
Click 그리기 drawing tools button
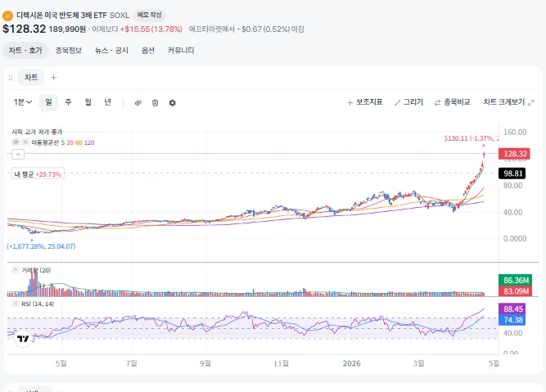[x=408, y=102]
